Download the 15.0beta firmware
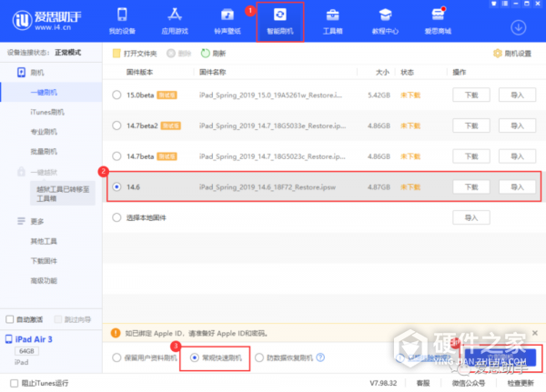The image size is (546, 392). tap(471, 95)
